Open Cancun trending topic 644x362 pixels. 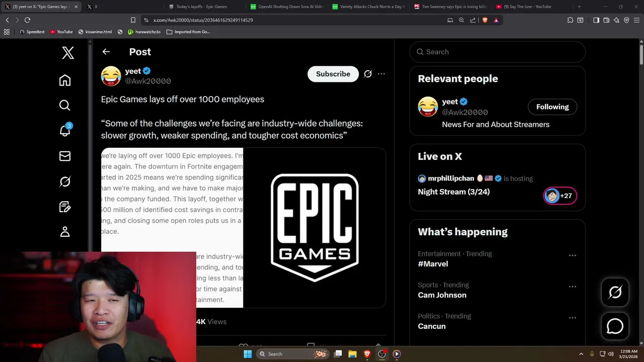click(432, 326)
